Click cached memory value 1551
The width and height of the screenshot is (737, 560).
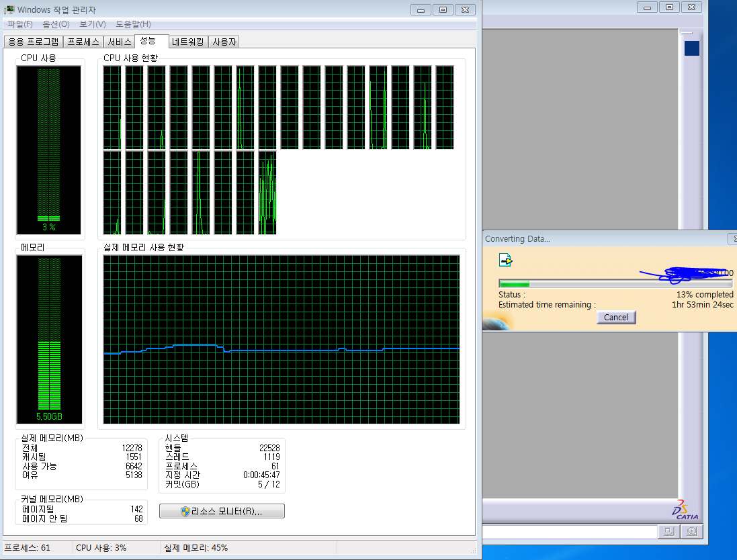pyautogui.click(x=134, y=457)
